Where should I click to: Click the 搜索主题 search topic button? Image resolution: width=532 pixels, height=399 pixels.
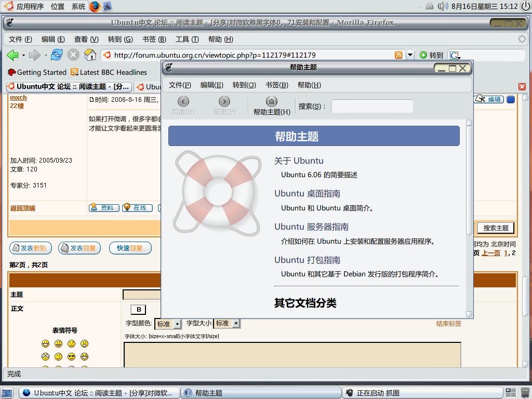click(x=496, y=228)
